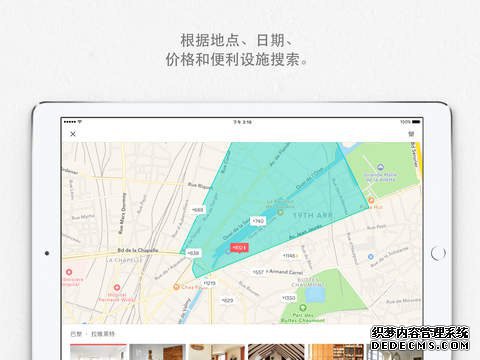Tap the ¥629 price marker

(x=227, y=300)
